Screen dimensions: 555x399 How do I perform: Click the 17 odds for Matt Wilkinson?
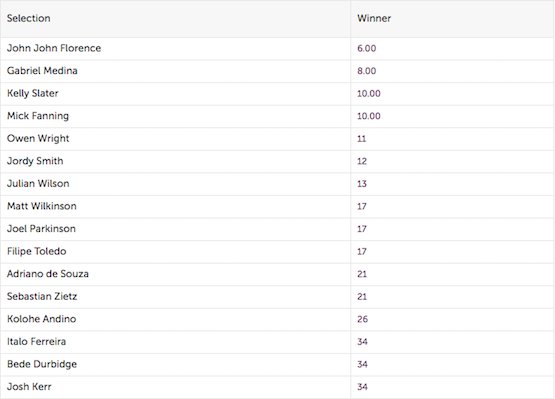coord(362,206)
